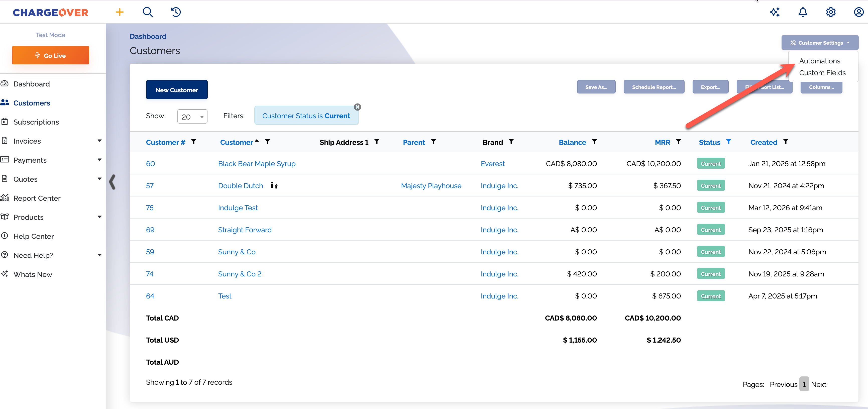Open the Black Bear Maple Syrup customer link
This screenshot has height=409, width=868.
click(x=256, y=164)
